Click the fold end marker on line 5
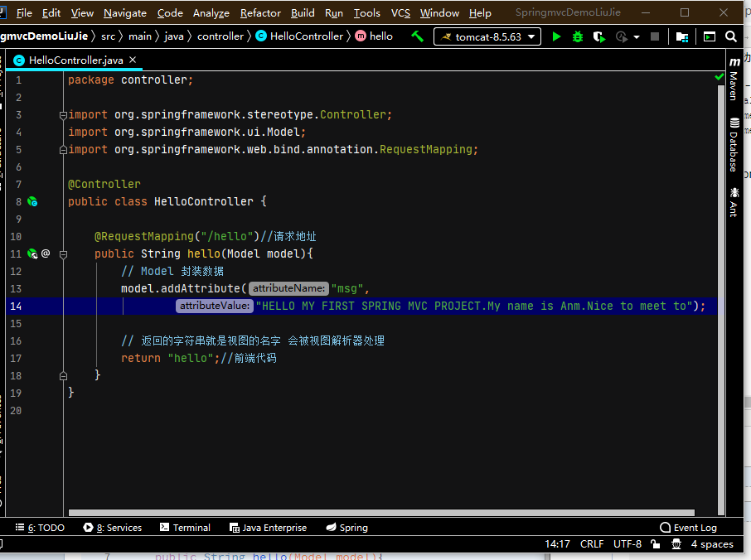This screenshot has height=560, width=751. pos(63,150)
